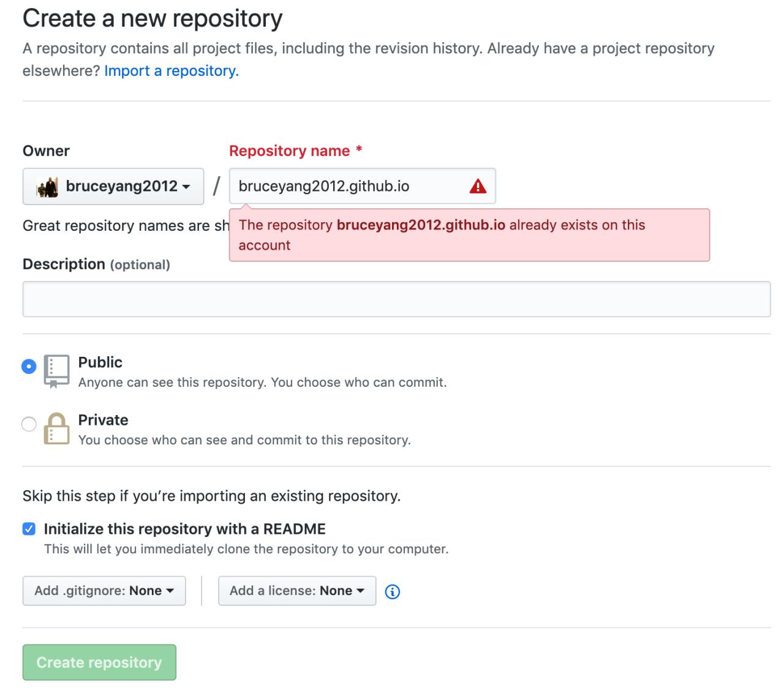784x688 pixels.
Task: Open the Owner bruceyang2012 dropdown
Action: pyautogui.click(x=113, y=186)
